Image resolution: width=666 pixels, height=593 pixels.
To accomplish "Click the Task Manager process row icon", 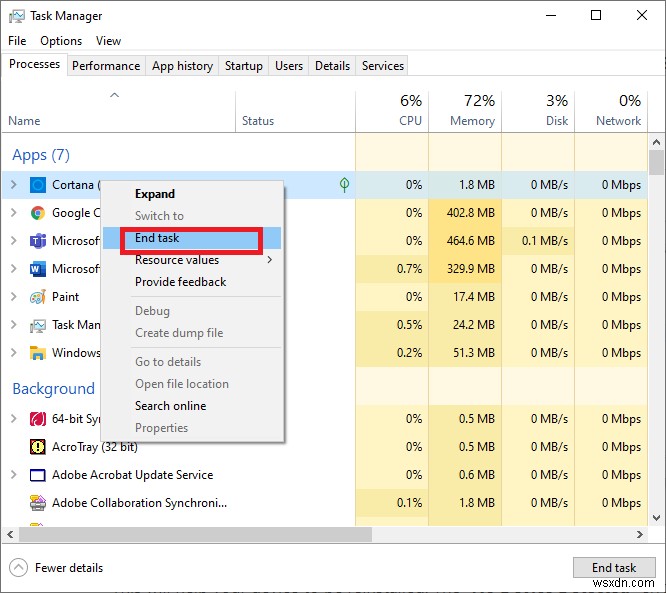I will click(38, 325).
